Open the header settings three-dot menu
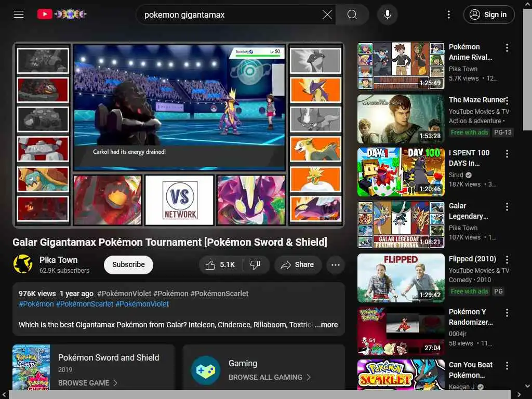The width and height of the screenshot is (532, 399). pos(448,15)
